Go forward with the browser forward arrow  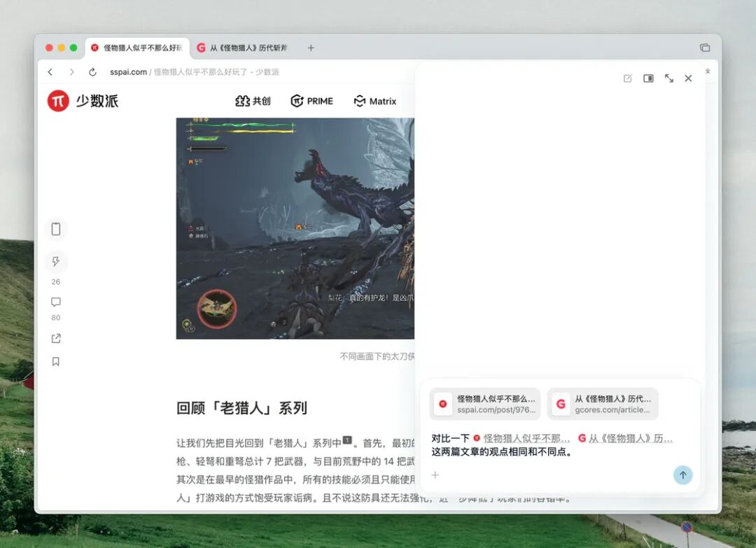point(71,72)
